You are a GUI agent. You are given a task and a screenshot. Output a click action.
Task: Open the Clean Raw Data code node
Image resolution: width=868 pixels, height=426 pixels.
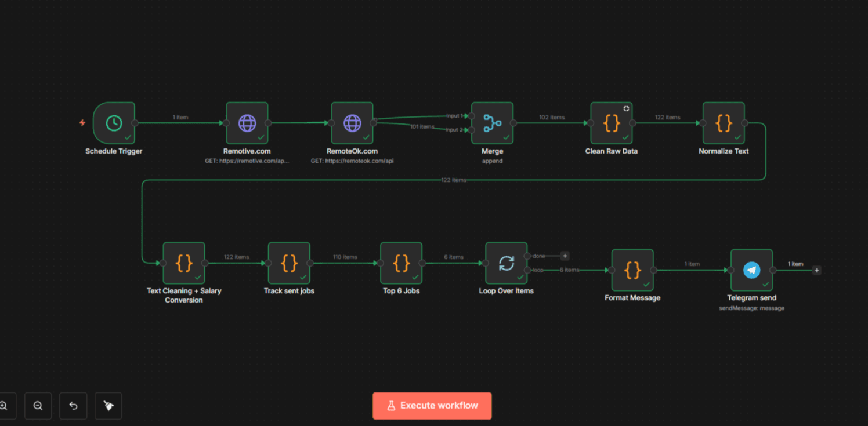point(611,123)
